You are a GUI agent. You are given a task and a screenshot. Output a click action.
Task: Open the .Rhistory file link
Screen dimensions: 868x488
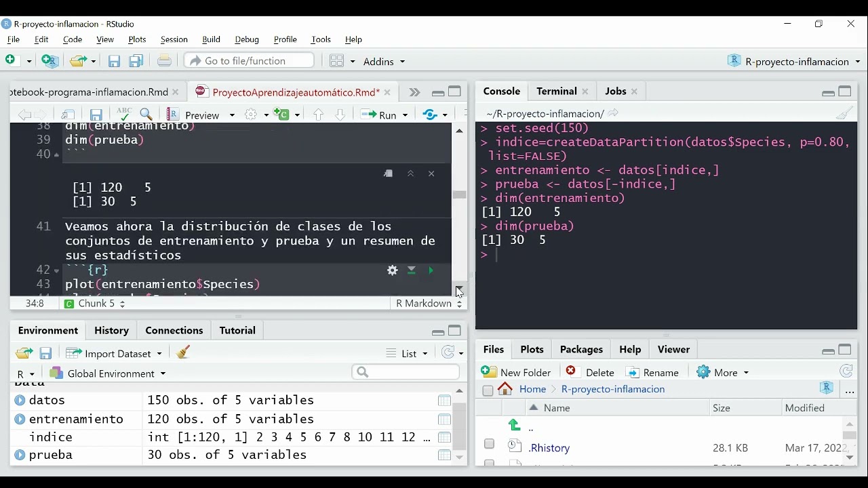(550, 447)
